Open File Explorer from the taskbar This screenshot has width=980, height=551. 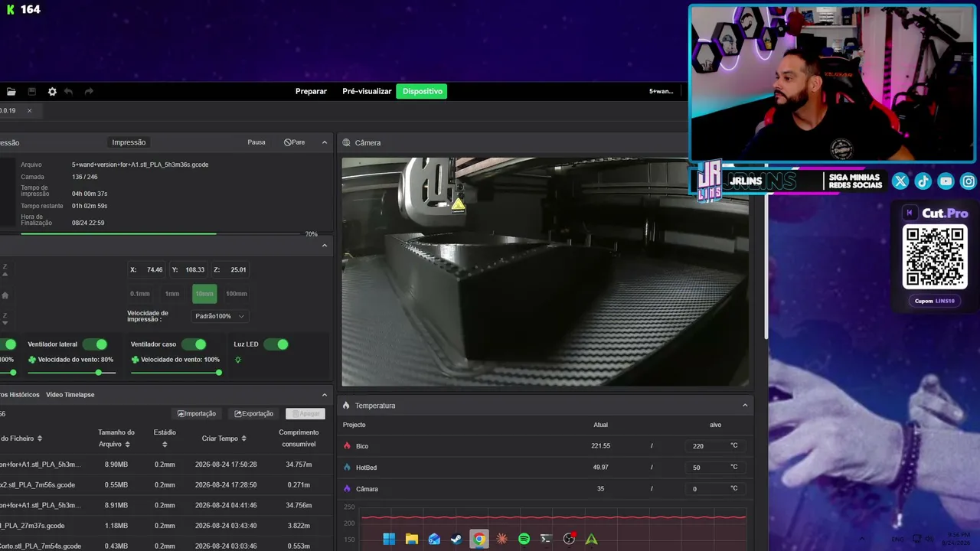[411, 539]
